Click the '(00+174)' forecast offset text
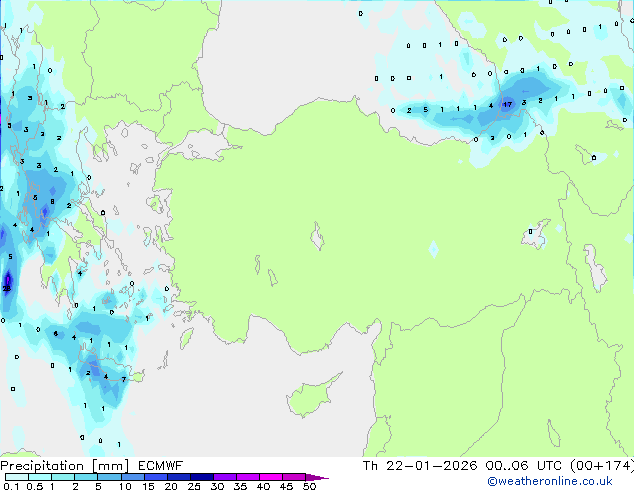 click(602, 466)
